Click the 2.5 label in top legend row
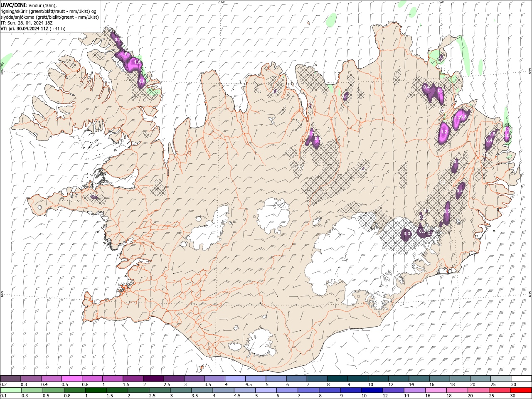The image size is (532, 399). [x=167, y=384]
